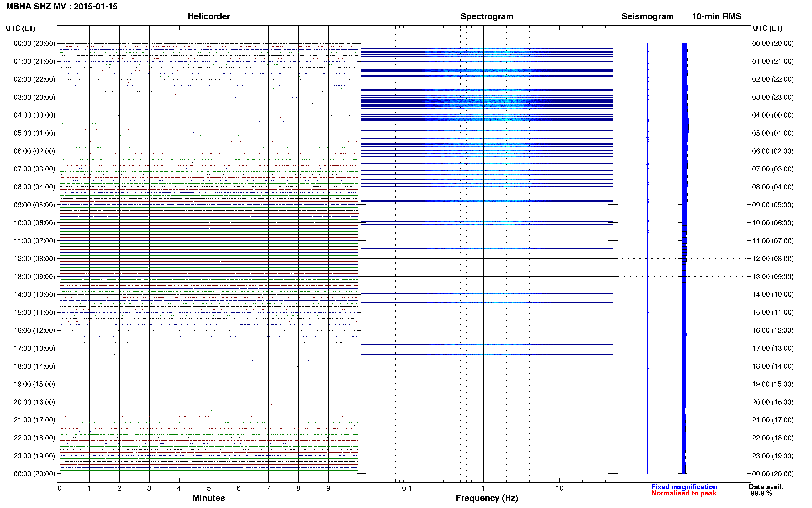Click '22:00 (18:00)' on the RMS time axis
This screenshot has width=812, height=508.
[x=773, y=438]
